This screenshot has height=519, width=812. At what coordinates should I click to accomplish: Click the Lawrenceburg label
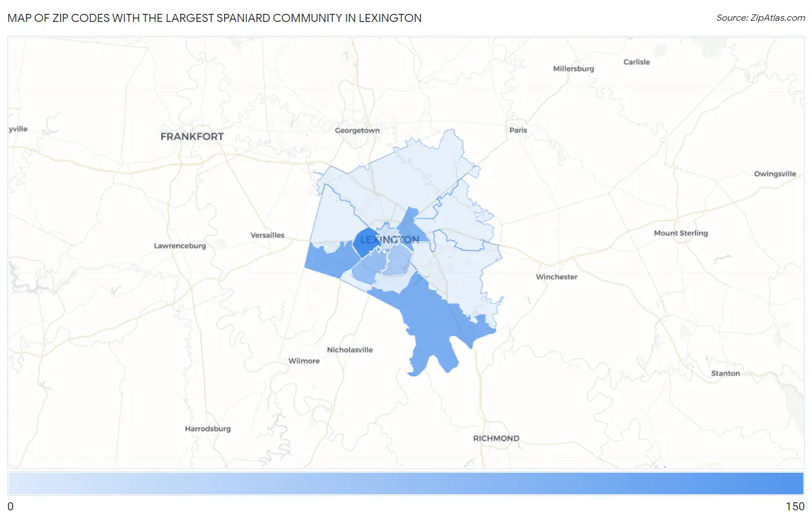(180, 245)
